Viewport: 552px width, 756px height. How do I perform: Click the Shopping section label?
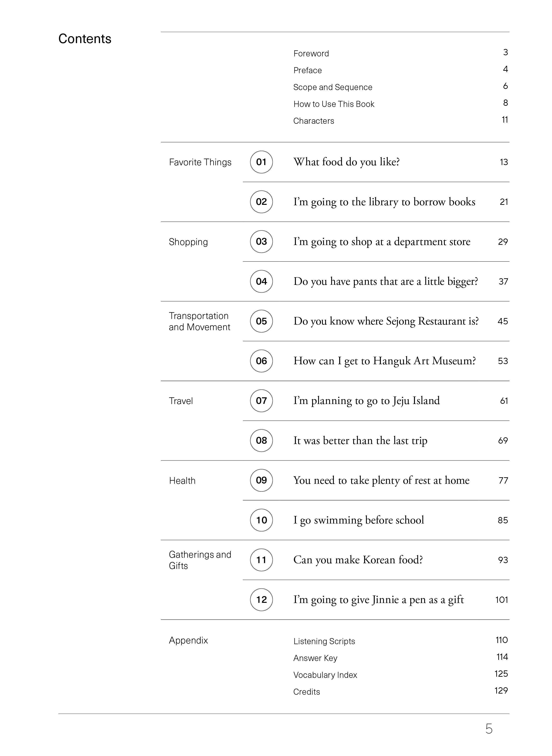pyautogui.click(x=188, y=242)
